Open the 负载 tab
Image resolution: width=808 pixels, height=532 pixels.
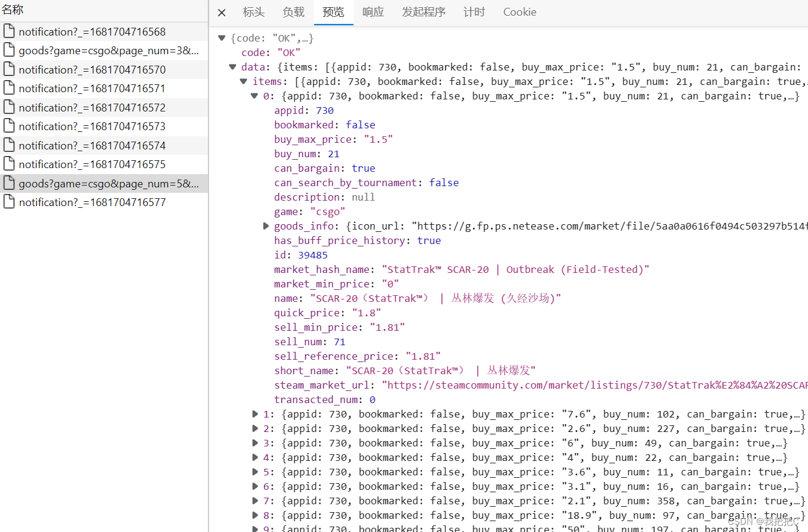[293, 12]
